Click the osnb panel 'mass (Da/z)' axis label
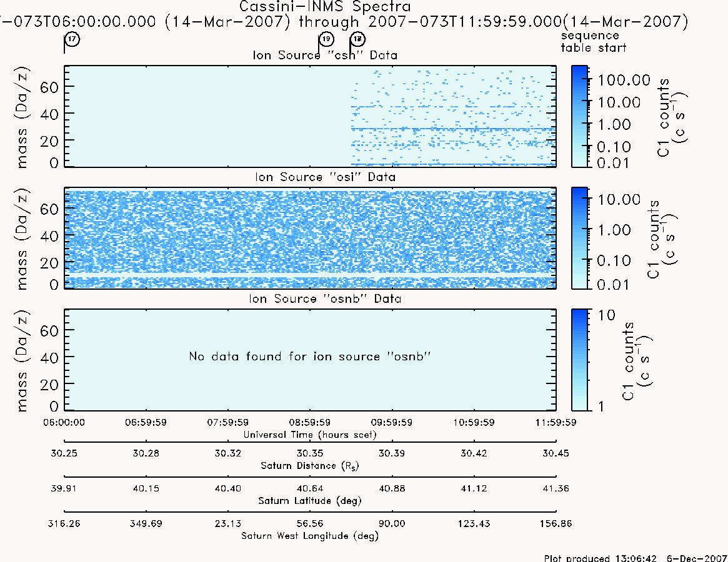 (21, 360)
